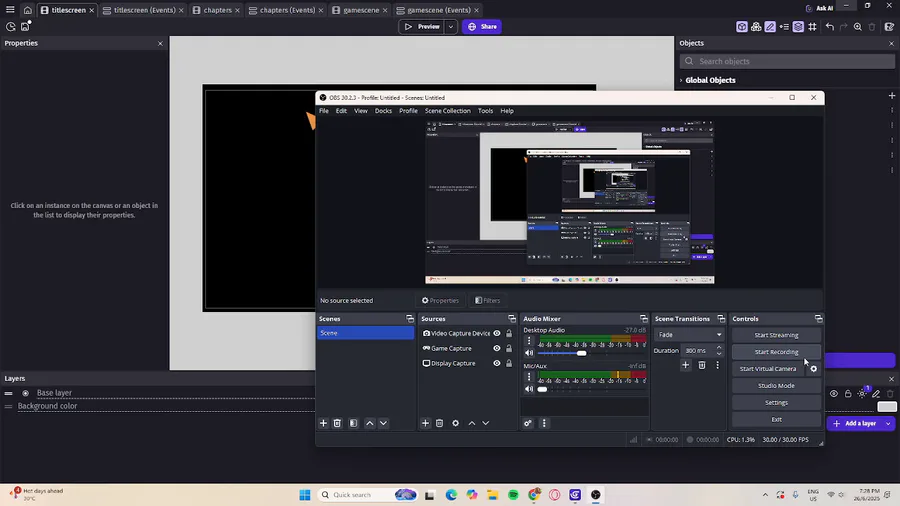Open GDevelop object groups icon
The width and height of the screenshot is (900, 506).
coord(756,26)
